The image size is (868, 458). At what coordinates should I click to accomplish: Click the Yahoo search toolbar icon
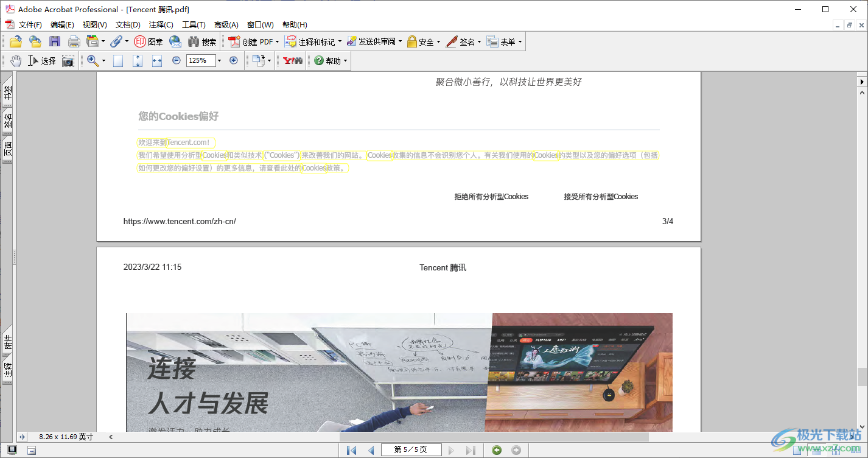pyautogui.click(x=293, y=60)
